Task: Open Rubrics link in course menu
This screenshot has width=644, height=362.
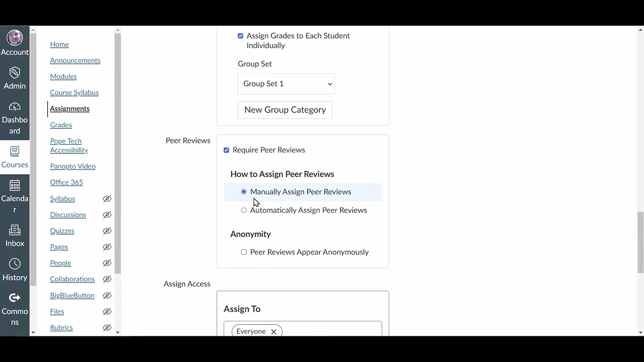Action: click(61, 327)
